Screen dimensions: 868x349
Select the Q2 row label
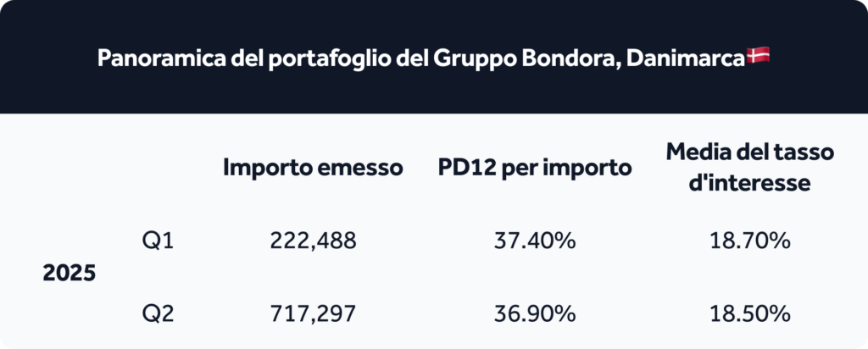(x=158, y=315)
